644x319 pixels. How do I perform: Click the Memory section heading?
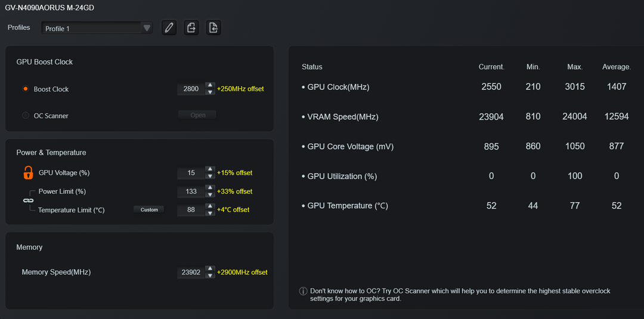[29, 247]
